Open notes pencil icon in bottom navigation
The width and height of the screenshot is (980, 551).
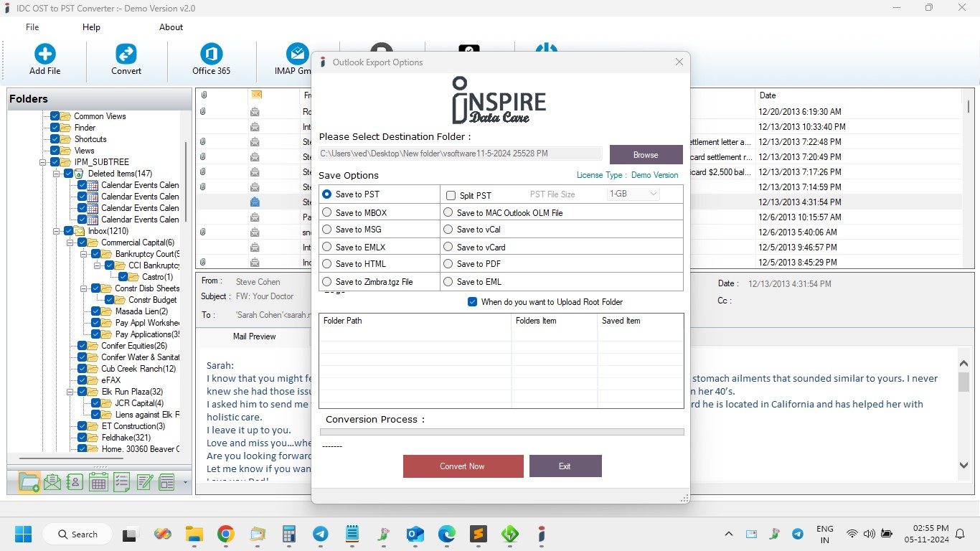point(145,482)
